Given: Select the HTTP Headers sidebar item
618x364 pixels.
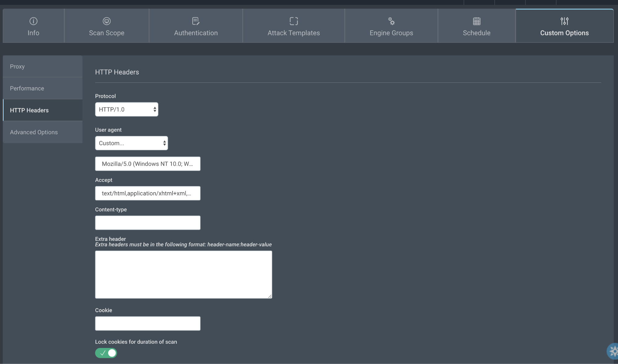Looking at the screenshot, I should pyautogui.click(x=43, y=110).
